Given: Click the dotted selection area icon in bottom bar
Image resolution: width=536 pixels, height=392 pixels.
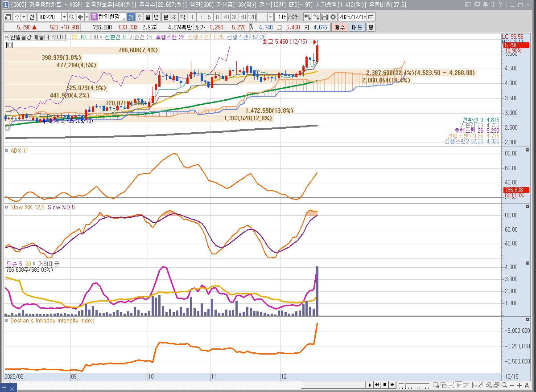Looking at the screenshot, I should point(451,385).
